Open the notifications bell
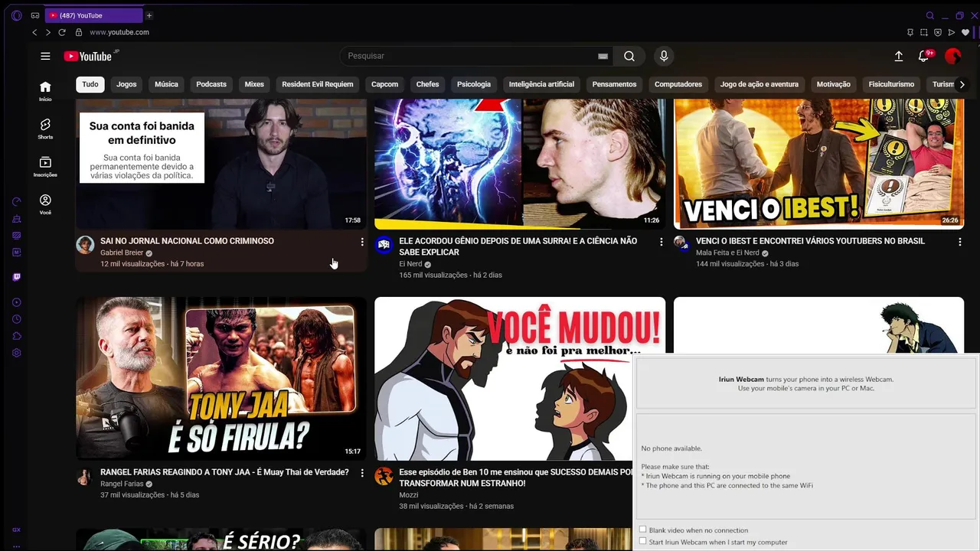Screen dimensions: 980x551 (924, 56)
